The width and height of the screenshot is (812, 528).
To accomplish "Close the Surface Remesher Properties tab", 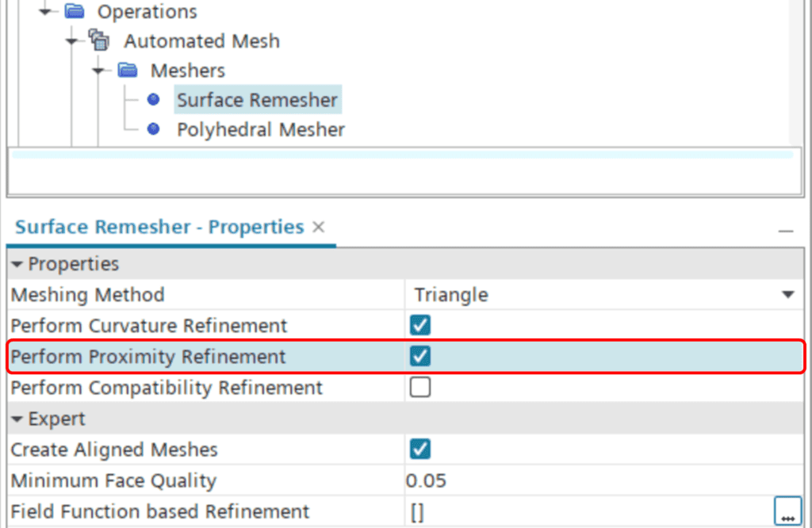I will 319,228.
